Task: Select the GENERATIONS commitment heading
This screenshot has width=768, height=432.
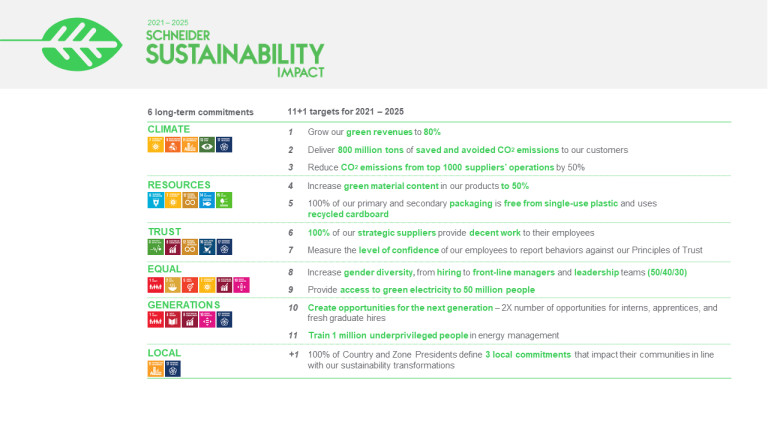Action: coord(183,305)
